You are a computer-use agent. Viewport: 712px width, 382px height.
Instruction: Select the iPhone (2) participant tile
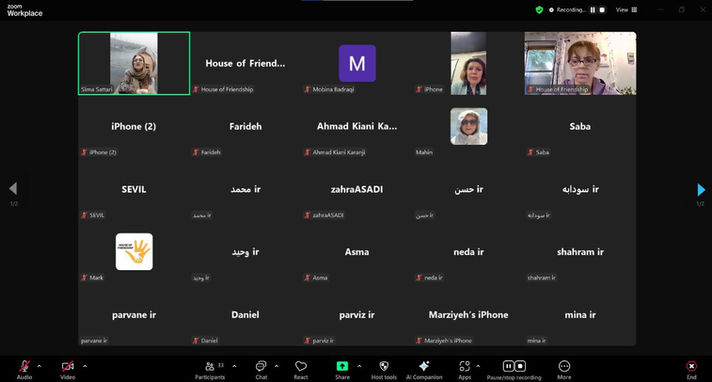click(x=134, y=126)
